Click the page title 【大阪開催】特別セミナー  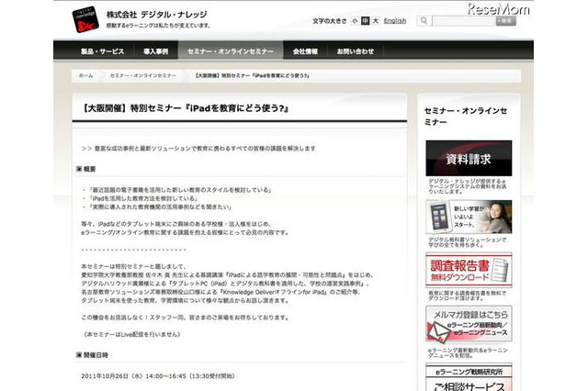coord(185,108)
